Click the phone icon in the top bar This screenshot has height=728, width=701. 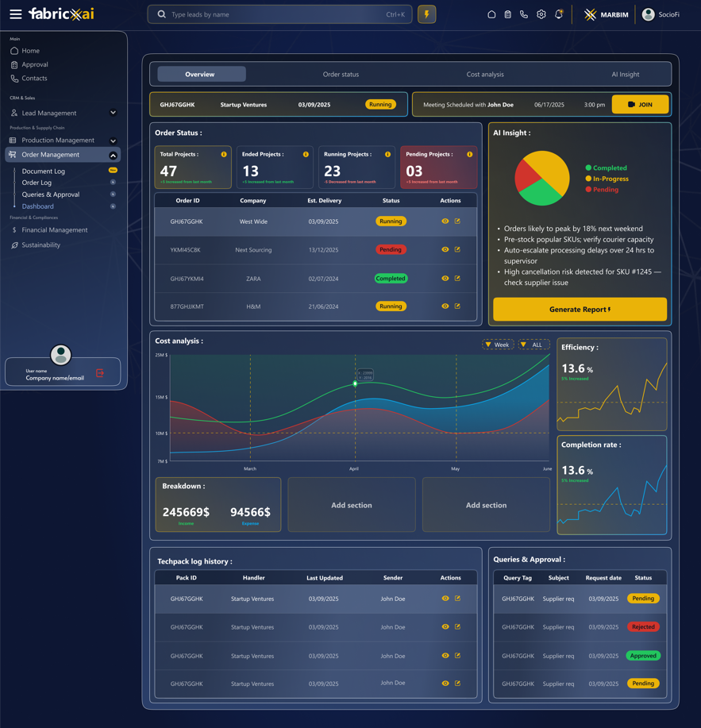pos(524,14)
